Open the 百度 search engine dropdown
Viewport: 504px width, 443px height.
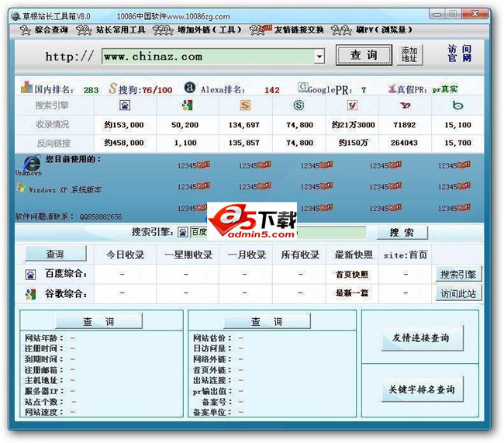tap(200, 232)
